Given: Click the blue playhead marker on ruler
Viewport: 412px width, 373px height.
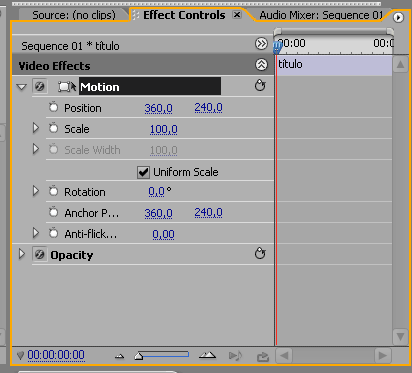Looking at the screenshot, I should point(277,47).
